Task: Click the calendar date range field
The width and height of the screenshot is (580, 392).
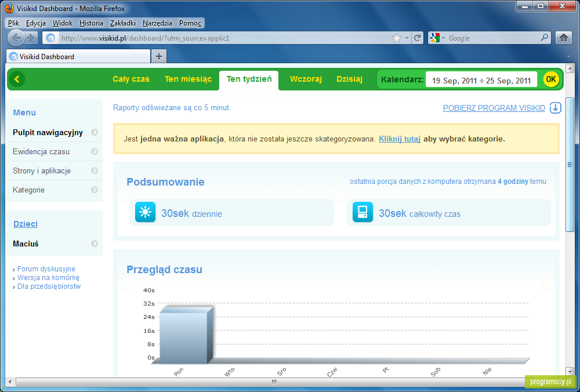Action: tap(481, 80)
